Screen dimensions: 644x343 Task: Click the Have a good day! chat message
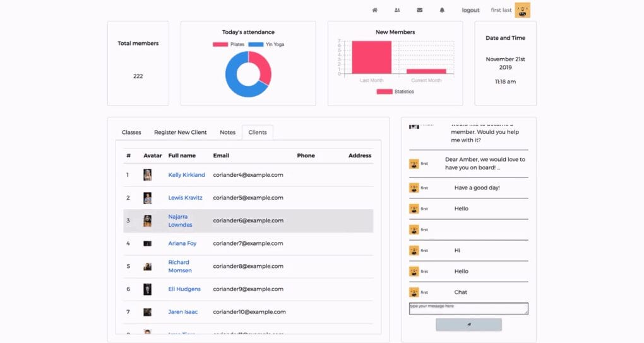coord(477,188)
